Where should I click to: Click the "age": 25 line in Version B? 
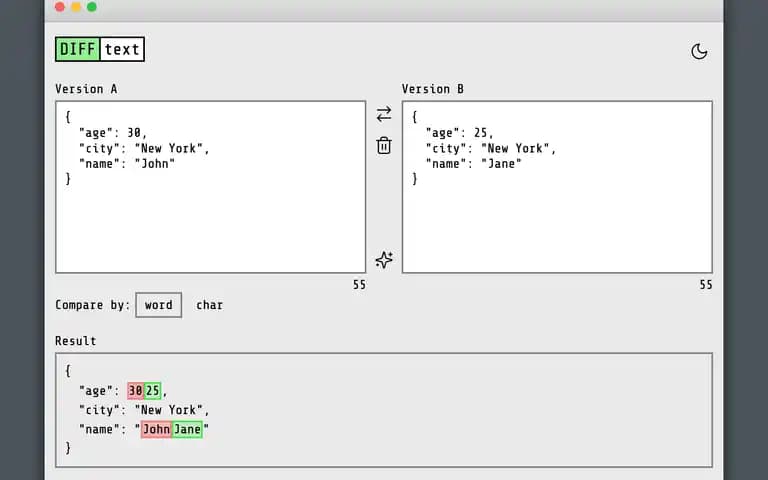point(459,133)
